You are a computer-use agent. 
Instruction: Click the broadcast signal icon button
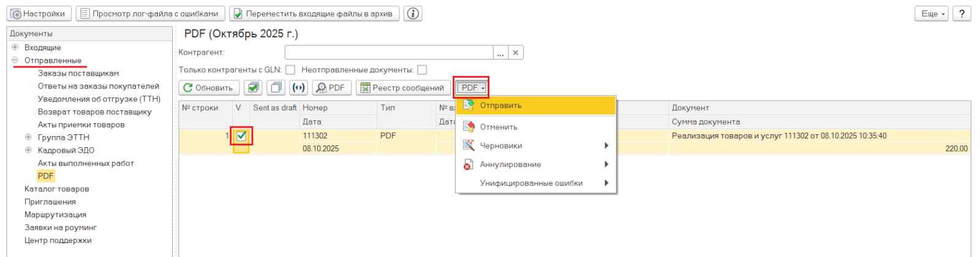point(298,88)
